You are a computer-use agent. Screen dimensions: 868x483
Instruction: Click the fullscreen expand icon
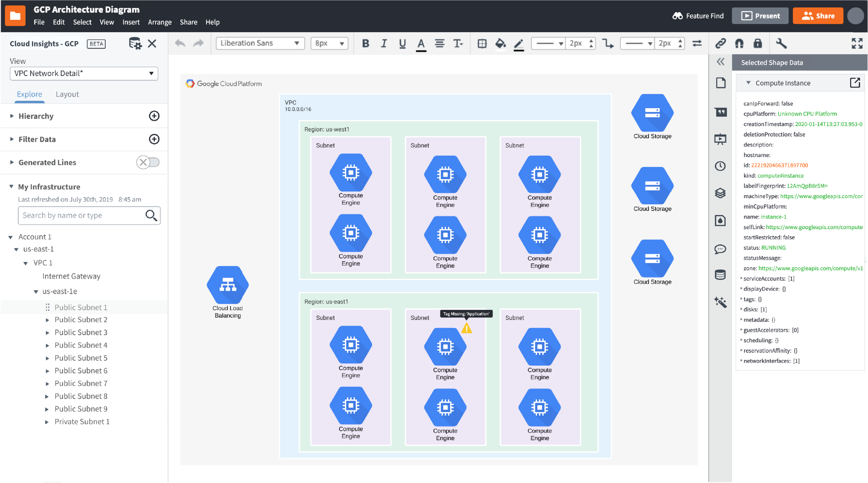click(x=857, y=43)
